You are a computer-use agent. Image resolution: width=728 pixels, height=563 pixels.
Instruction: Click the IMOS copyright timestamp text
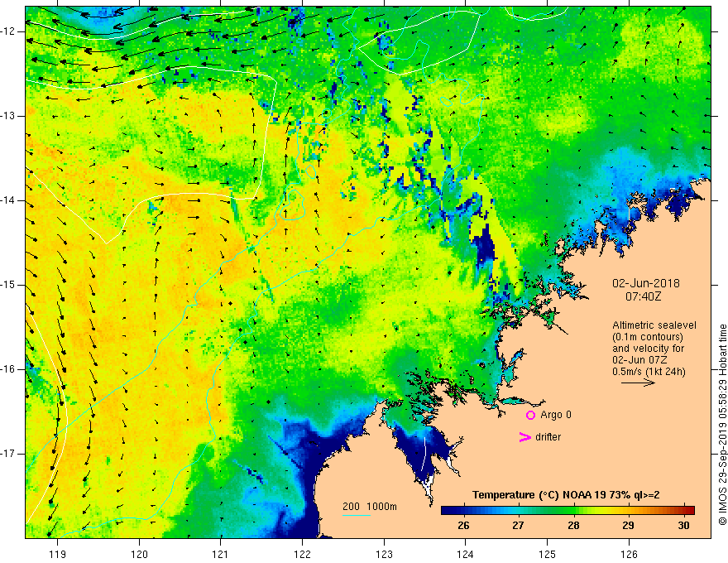(722, 425)
